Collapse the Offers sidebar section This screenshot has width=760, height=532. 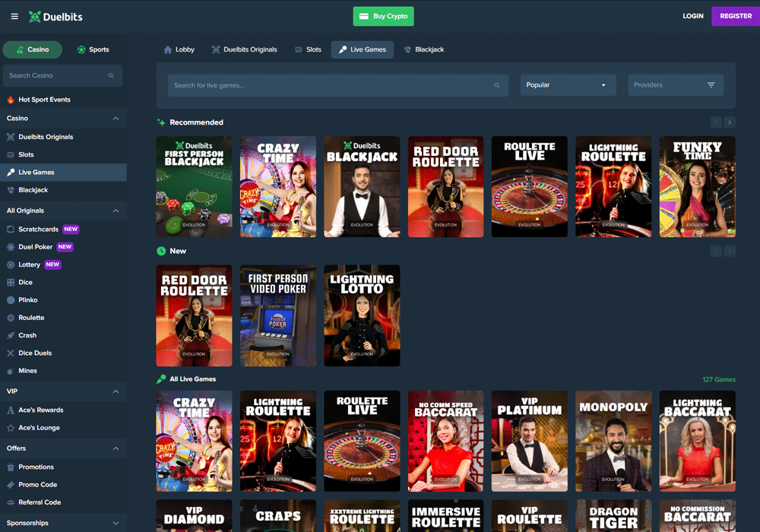tap(116, 448)
